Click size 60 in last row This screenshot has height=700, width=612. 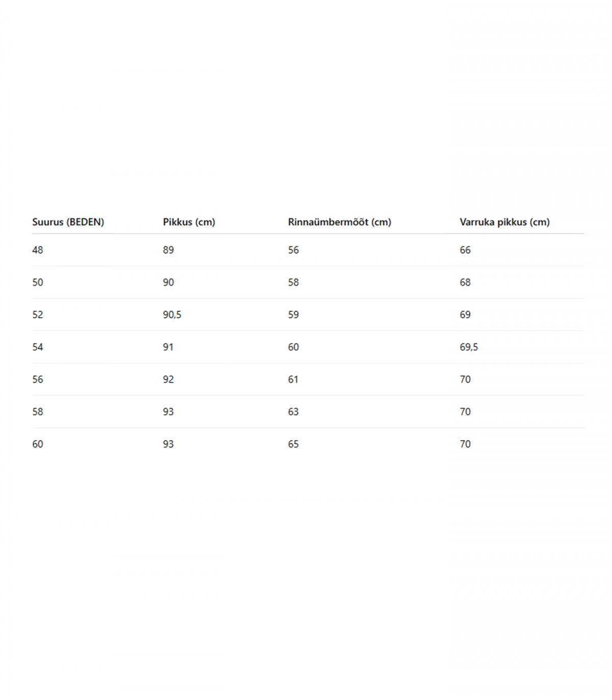38,444
